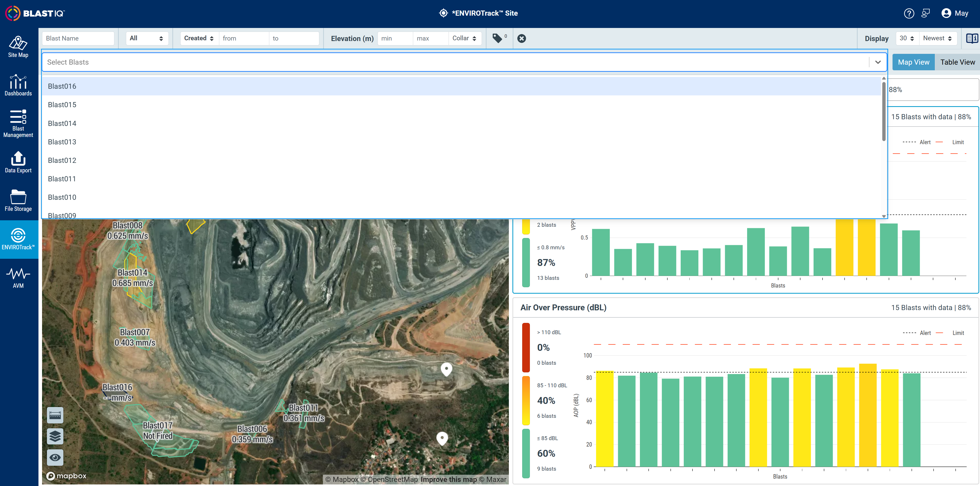
Task: Clear filters with the X icon
Action: click(522, 38)
